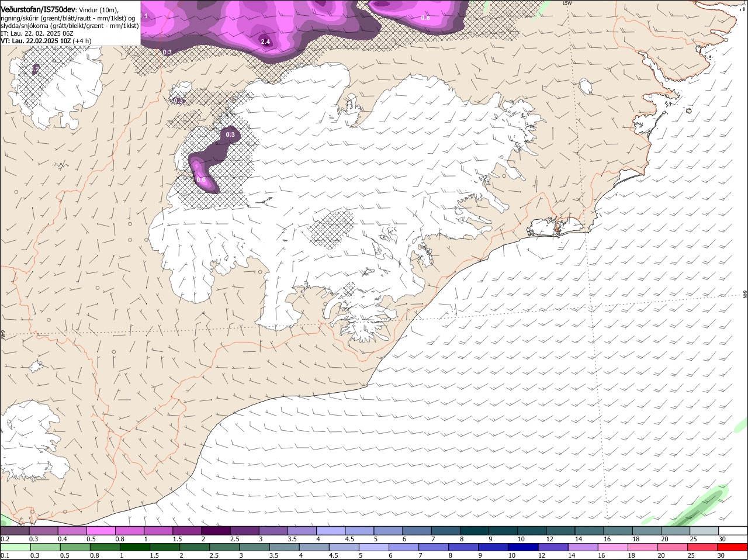
Task: Pick the rain legend swatch between 14 and 16
Action: coord(583,548)
